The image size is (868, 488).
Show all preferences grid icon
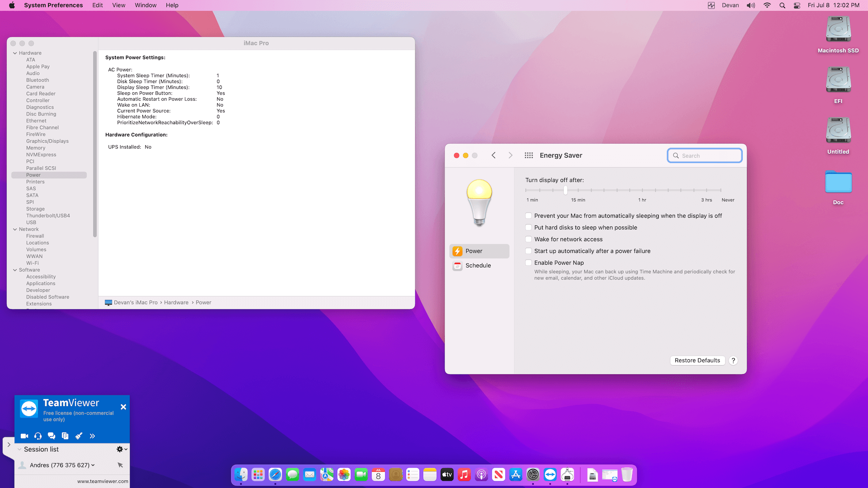528,155
